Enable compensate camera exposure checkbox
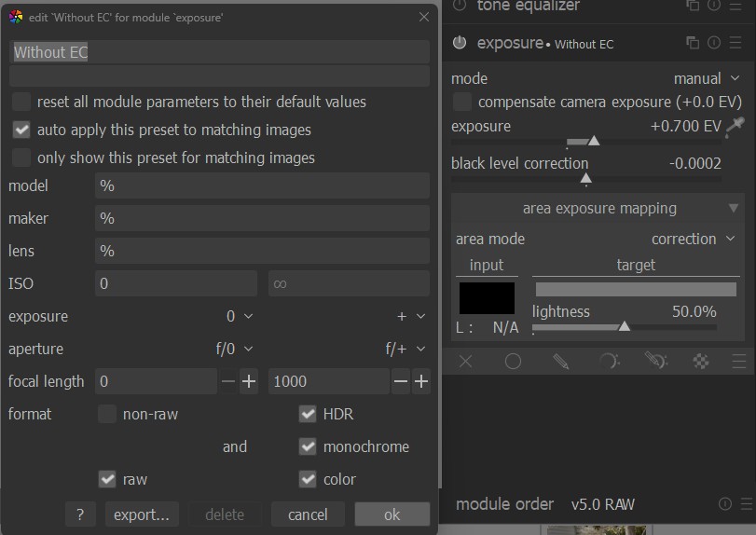Image resolution: width=756 pixels, height=535 pixels. (x=461, y=102)
